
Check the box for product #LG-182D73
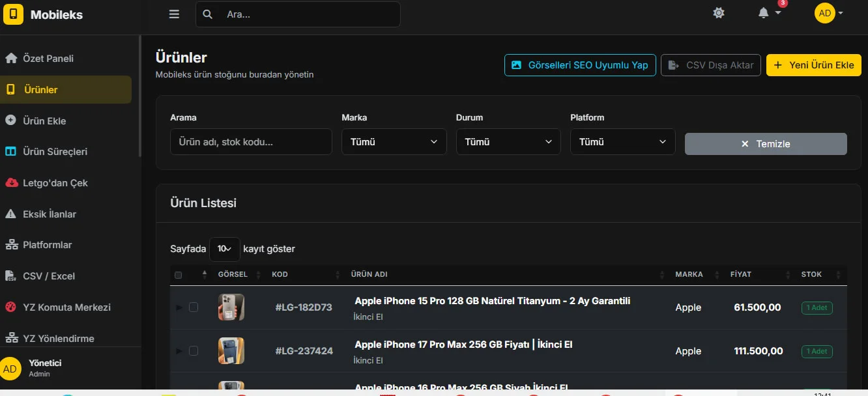194,307
